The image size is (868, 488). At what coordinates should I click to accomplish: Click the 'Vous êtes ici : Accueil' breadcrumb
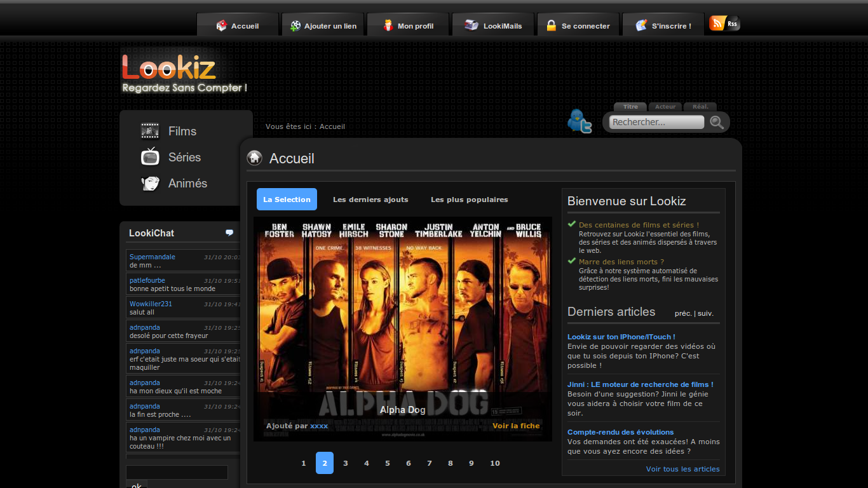pyautogui.click(x=305, y=126)
